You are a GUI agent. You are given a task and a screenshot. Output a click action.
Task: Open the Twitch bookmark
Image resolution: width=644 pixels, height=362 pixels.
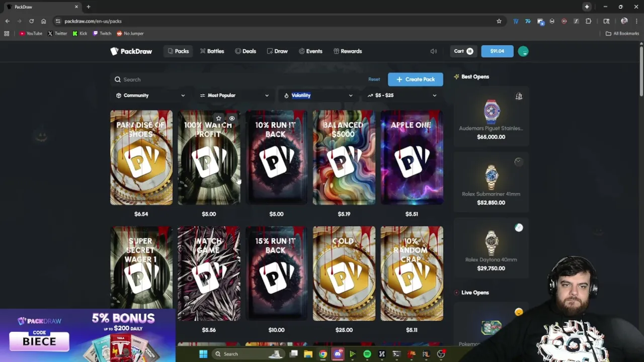(x=102, y=33)
